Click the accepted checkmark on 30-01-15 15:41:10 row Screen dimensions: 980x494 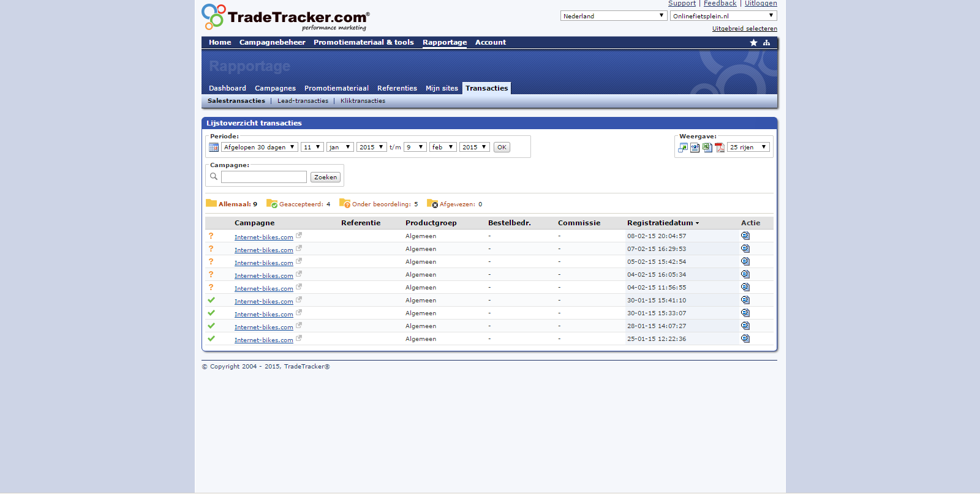pyautogui.click(x=211, y=300)
